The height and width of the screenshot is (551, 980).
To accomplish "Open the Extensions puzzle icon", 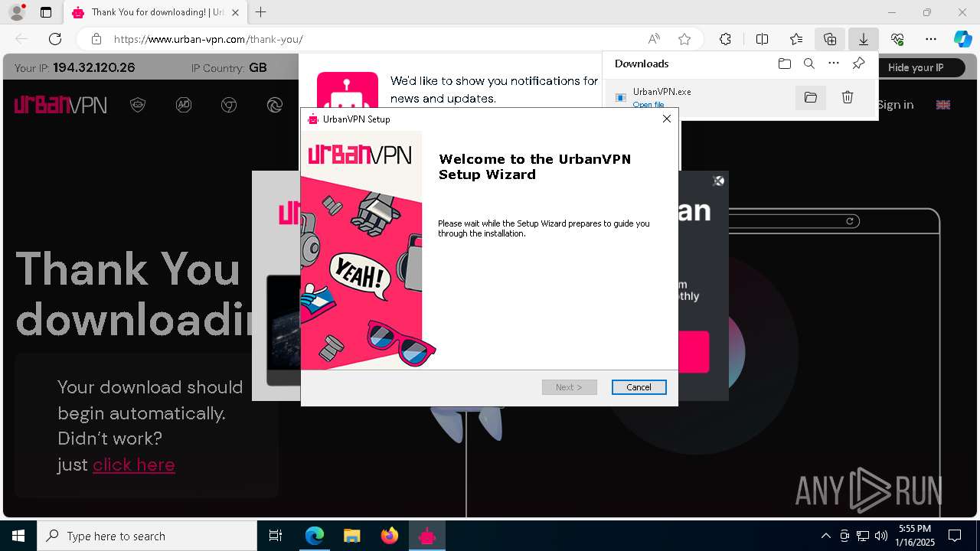I will point(725,39).
